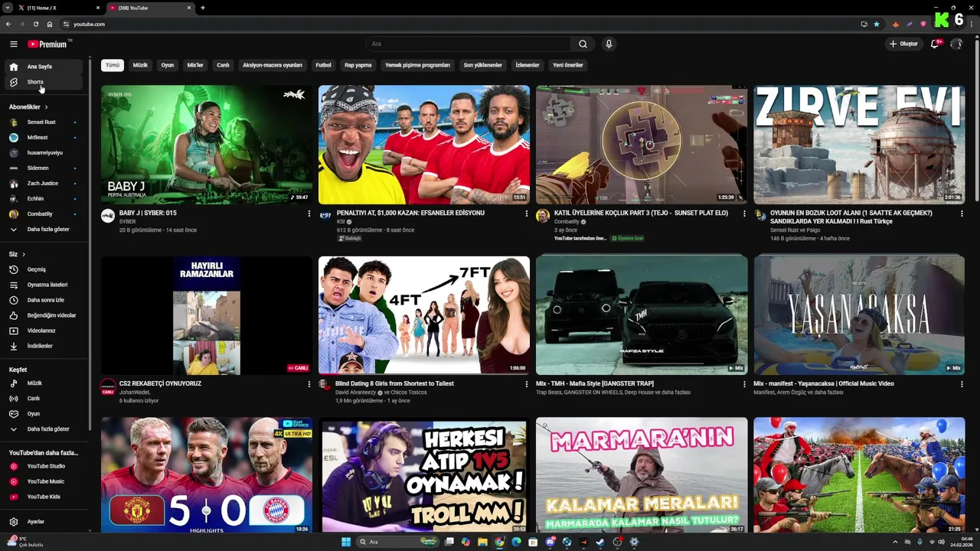This screenshot has height=551, width=980.
Task: Start voice search with microphone icon
Action: click(x=609, y=44)
